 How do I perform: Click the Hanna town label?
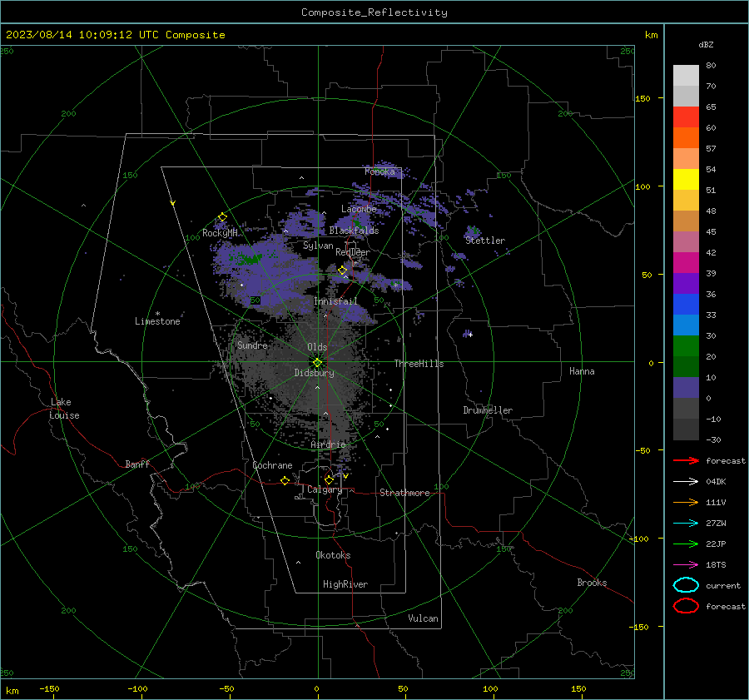click(582, 371)
